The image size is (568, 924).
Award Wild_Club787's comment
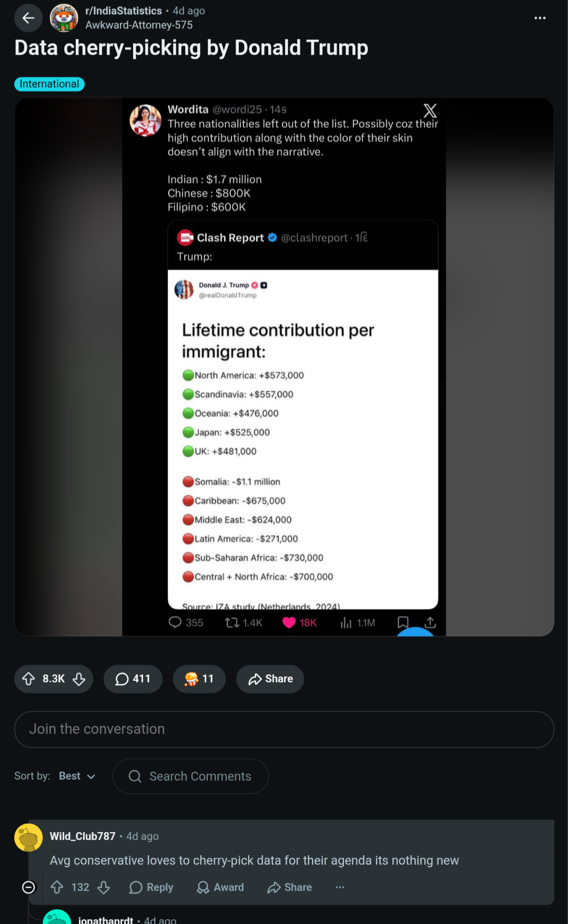[220, 887]
